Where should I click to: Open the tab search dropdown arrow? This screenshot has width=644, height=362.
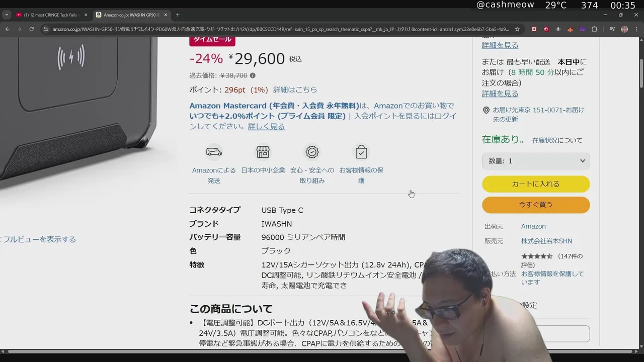pyautogui.click(x=7, y=15)
